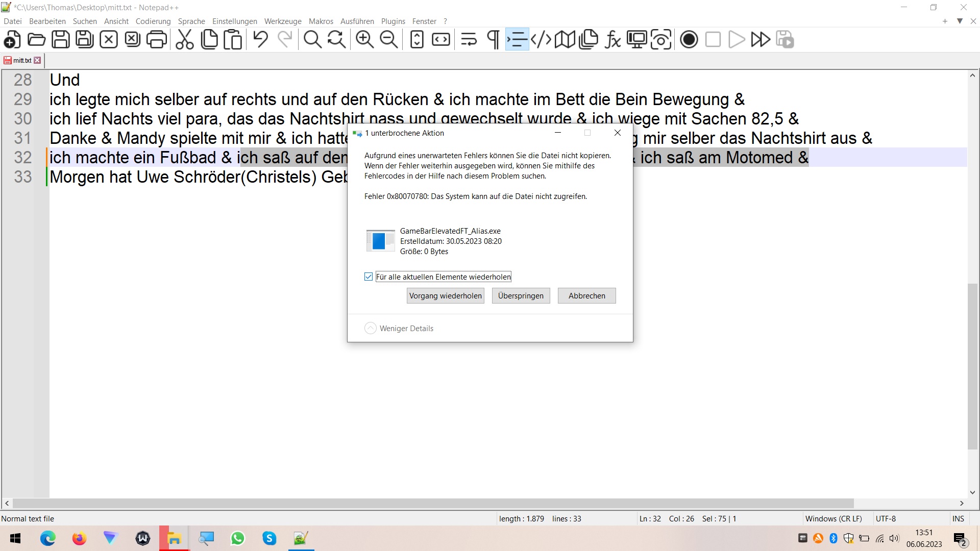
Task: Open Find with the magnifier icon
Action: pyautogui.click(x=312, y=40)
